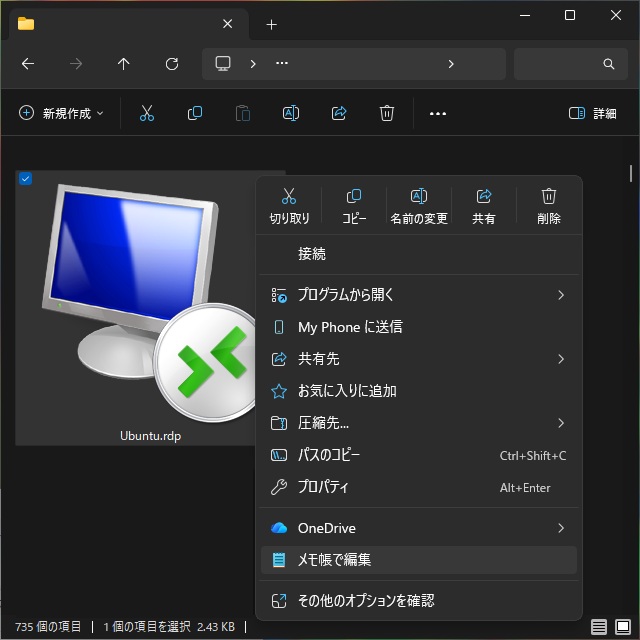
Task: Click the Rename (名前の変更) icon in context menu
Action: (x=419, y=205)
